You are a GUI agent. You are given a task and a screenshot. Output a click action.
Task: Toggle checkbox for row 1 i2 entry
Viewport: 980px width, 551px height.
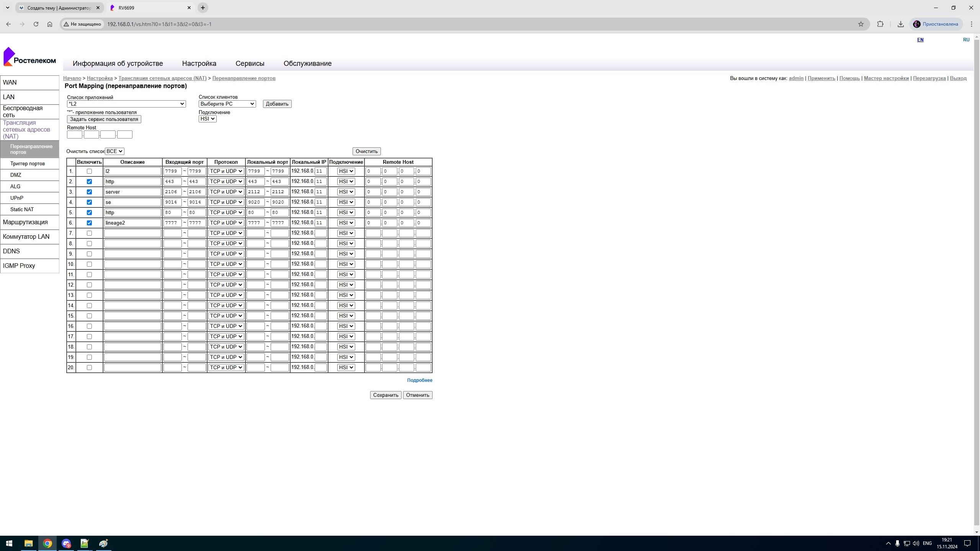pos(89,171)
